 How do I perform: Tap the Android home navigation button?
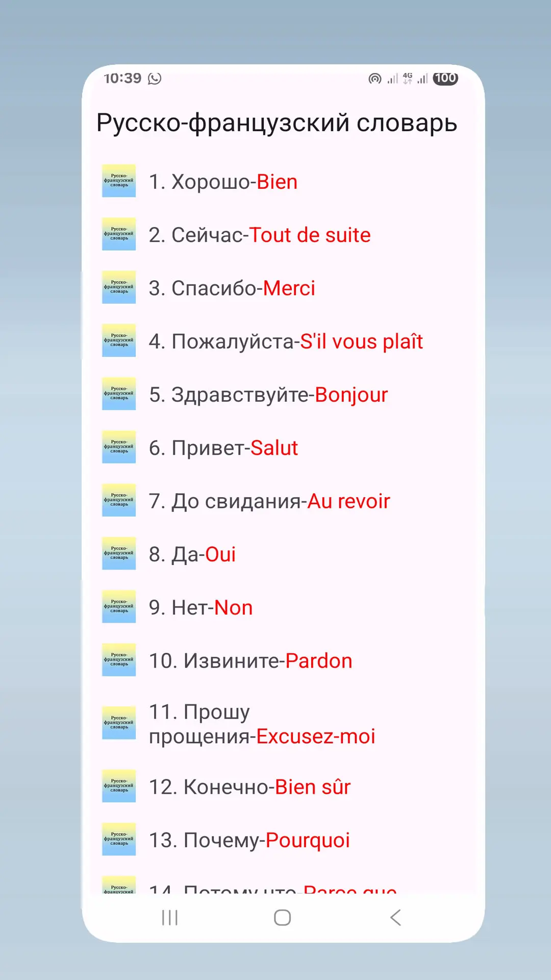pyautogui.click(x=282, y=917)
